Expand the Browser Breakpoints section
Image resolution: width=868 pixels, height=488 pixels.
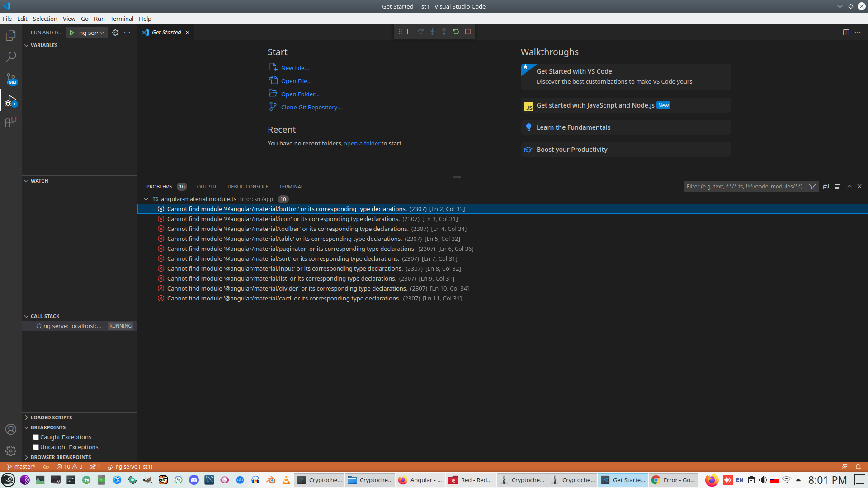[61, 457]
